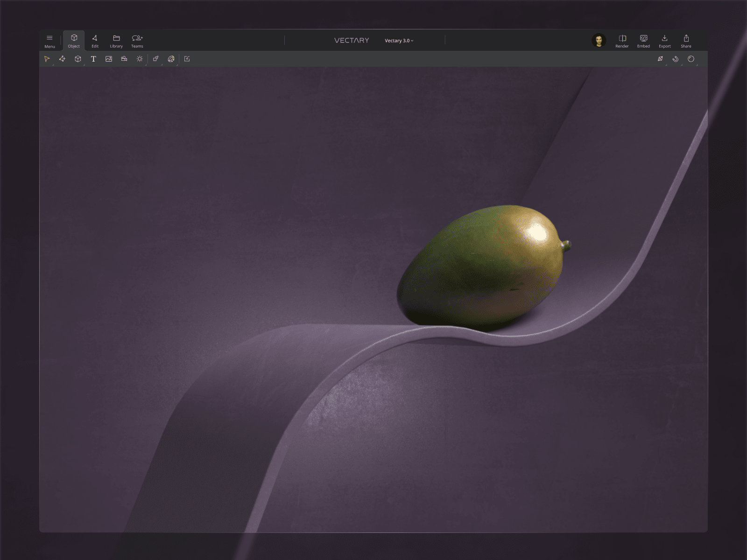Screen dimensions: 747x560
Task: Click the Render button
Action: 622,41
